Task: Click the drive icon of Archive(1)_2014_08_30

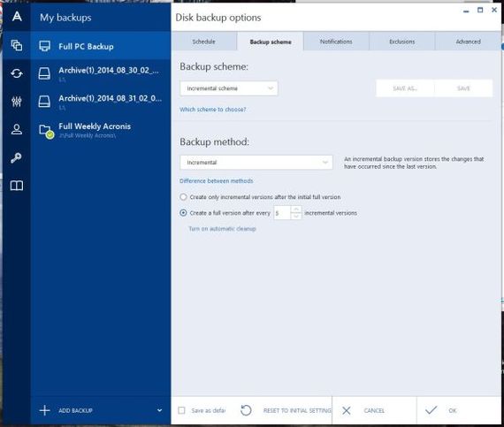Action: (44, 73)
